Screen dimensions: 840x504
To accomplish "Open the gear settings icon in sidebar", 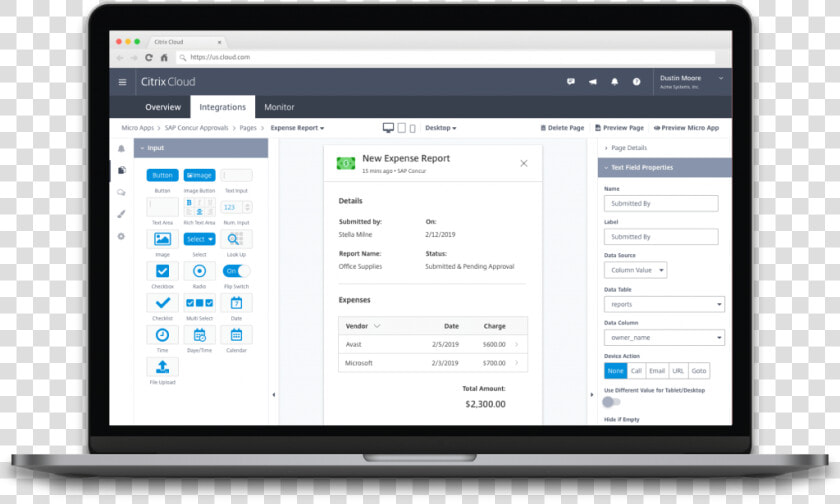I will 121,236.
